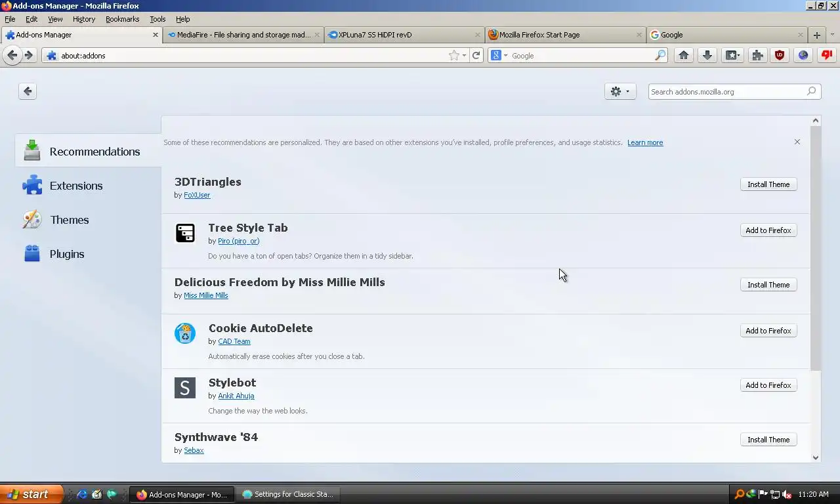Go back using the navigation back arrow
This screenshot has height=504, width=840.
coord(12,56)
